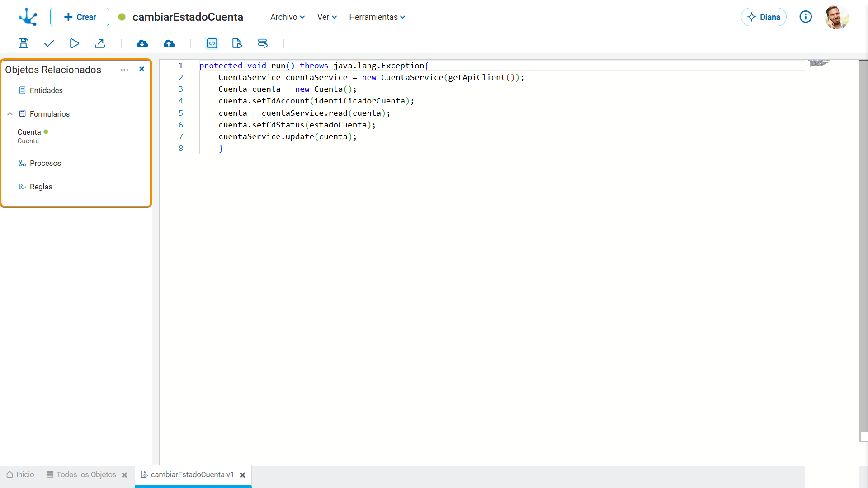Click the save disk icon

24,43
